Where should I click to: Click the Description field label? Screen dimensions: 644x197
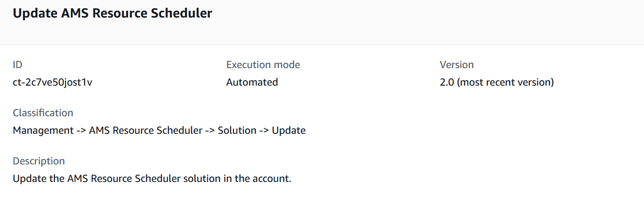(38, 161)
